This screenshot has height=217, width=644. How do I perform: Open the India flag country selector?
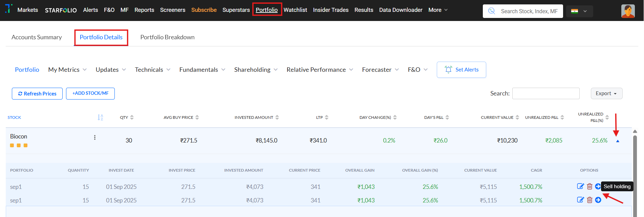point(579,11)
